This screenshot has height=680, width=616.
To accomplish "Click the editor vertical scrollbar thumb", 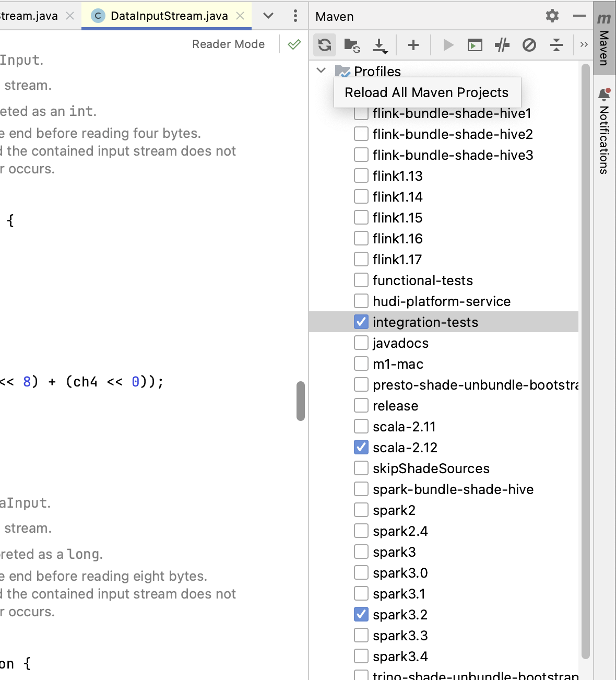I will pyautogui.click(x=301, y=401).
